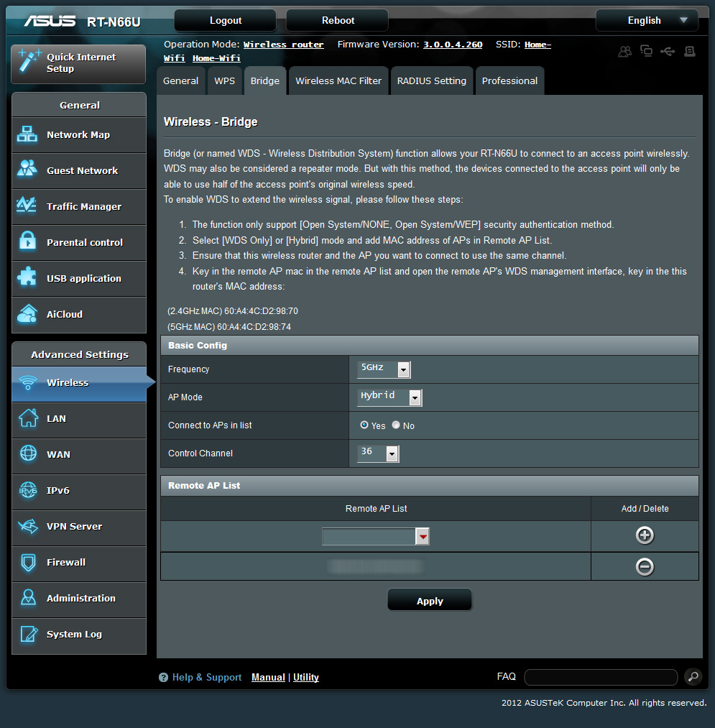This screenshot has width=715, height=728.
Task: Click the Network Map icon
Action: [27, 134]
